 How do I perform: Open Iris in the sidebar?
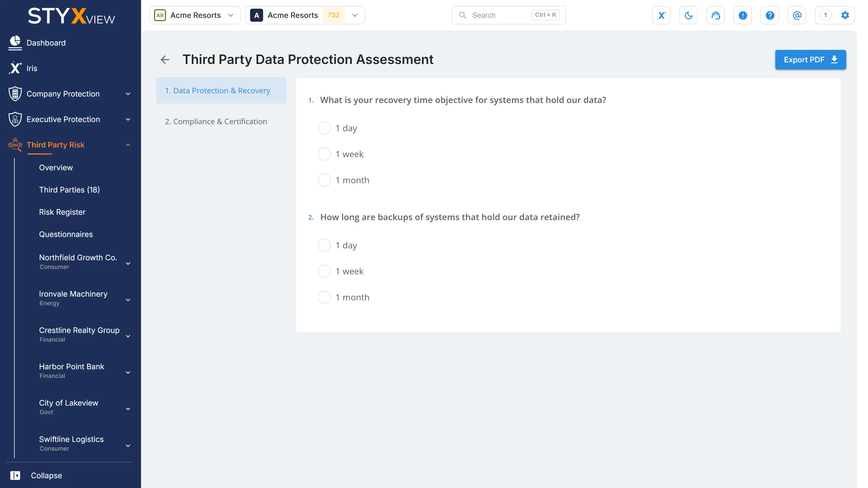[x=32, y=68]
